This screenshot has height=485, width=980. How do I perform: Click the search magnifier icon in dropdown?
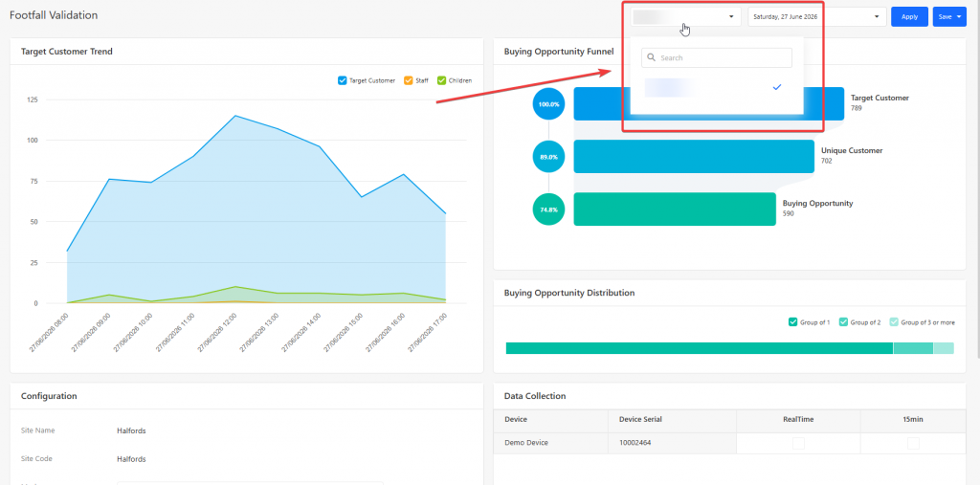tap(651, 57)
